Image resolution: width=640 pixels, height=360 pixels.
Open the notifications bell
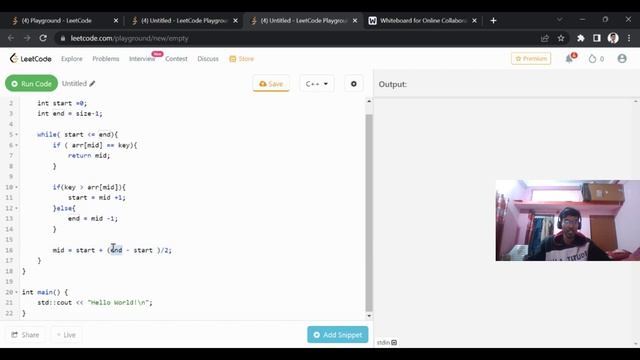click(x=570, y=59)
